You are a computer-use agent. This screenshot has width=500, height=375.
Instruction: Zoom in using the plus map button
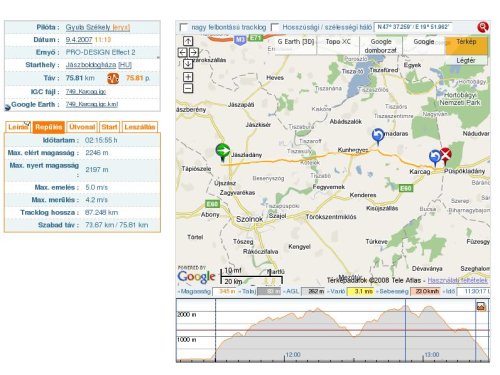[x=188, y=77]
